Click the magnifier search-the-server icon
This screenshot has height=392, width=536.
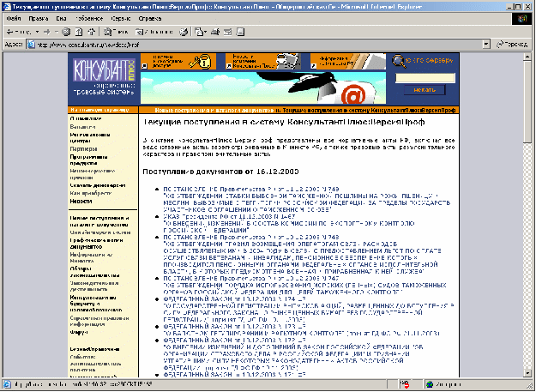pyautogui.click(x=399, y=61)
